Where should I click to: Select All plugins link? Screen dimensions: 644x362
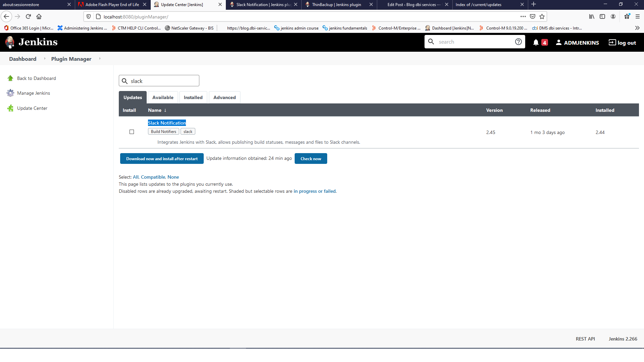(136, 177)
